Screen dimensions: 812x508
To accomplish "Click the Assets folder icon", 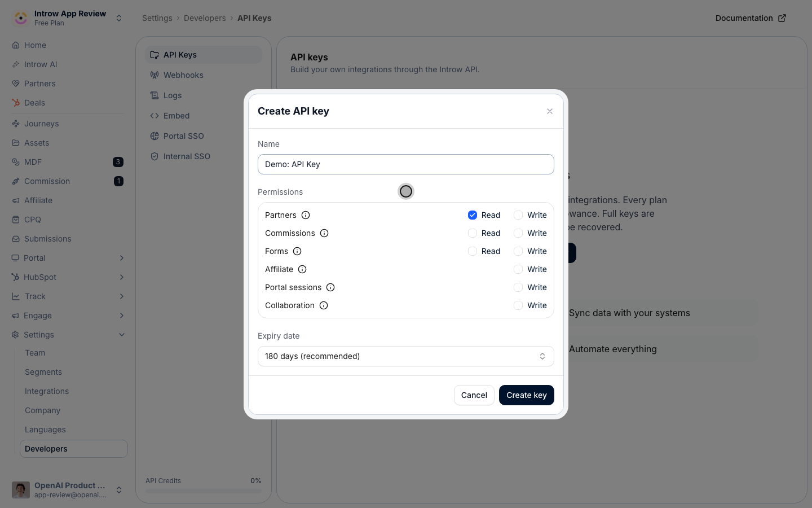I will (x=16, y=143).
